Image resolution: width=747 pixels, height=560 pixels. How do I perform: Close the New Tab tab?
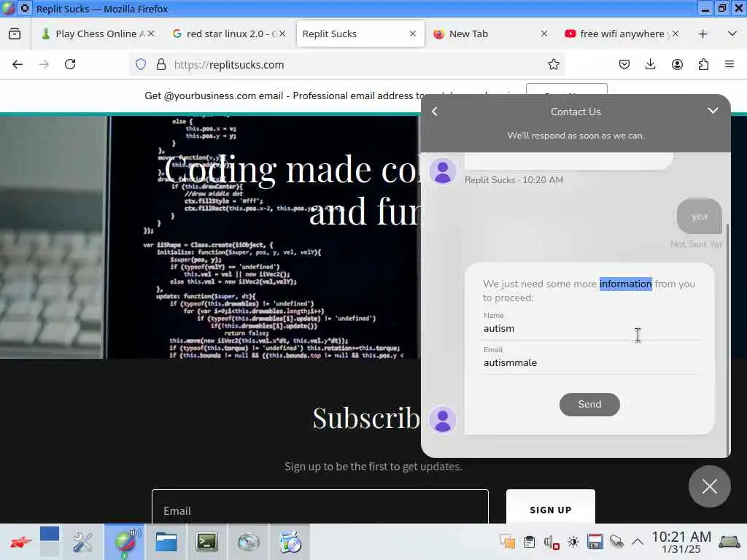543,34
